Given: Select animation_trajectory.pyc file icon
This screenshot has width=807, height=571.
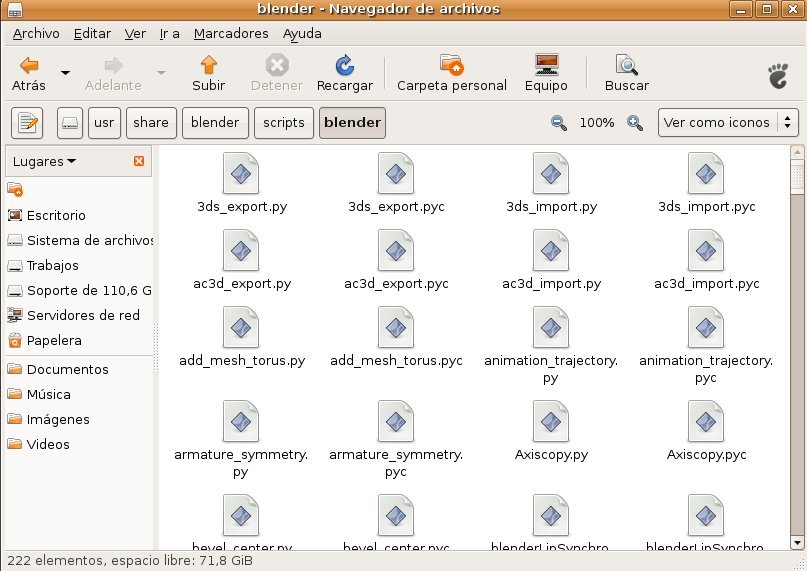Looking at the screenshot, I should tap(706, 327).
